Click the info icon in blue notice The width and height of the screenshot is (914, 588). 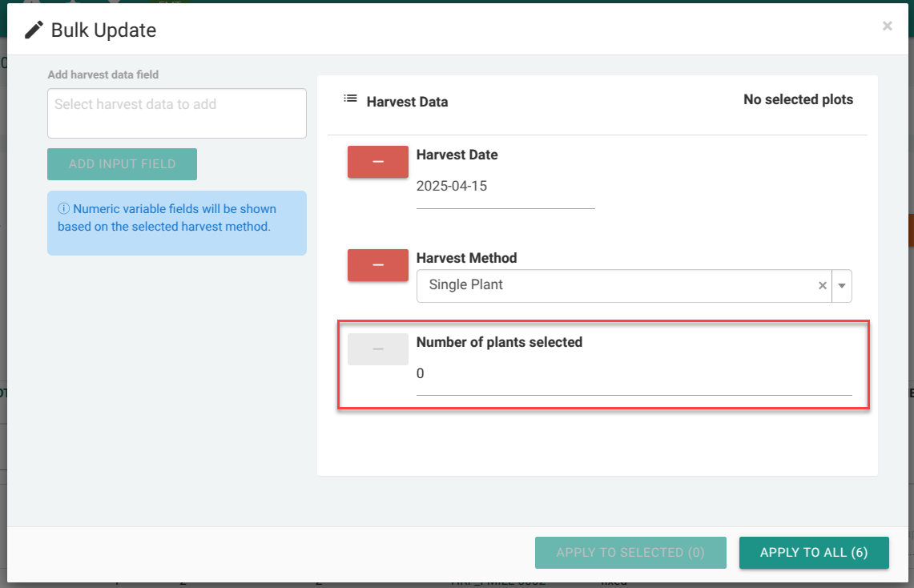[x=63, y=209]
